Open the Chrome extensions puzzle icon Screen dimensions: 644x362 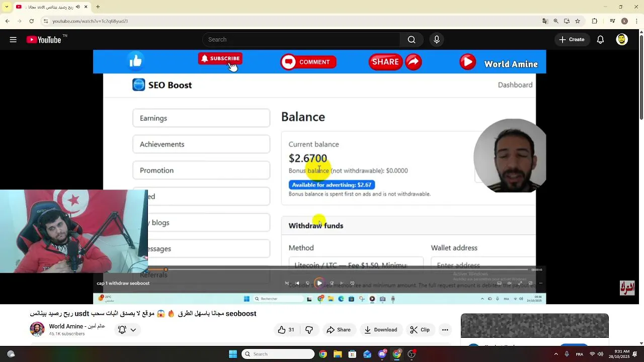595,21
